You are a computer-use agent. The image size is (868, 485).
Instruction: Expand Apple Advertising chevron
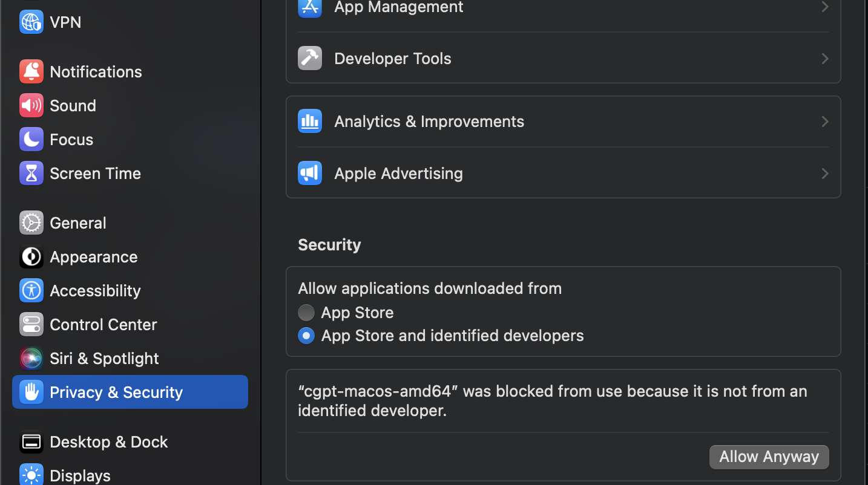tap(825, 174)
